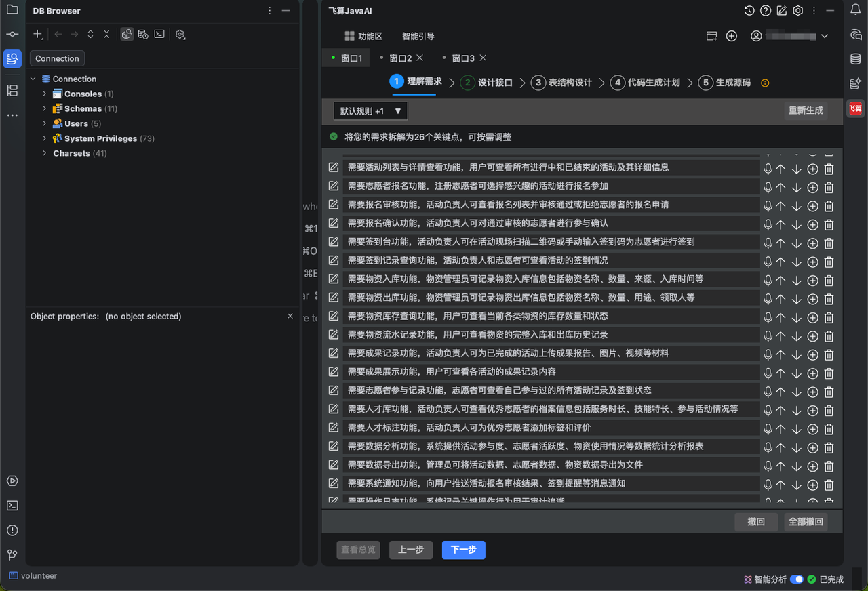Click the 撤回 button
This screenshot has width=868, height=591.
coord(756,522)
